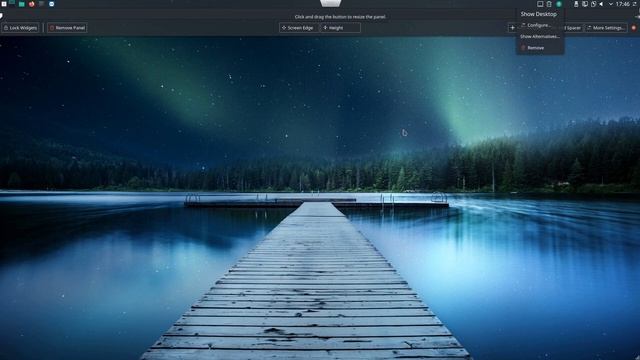Click the white panel handle at top center

pos(331,3)
